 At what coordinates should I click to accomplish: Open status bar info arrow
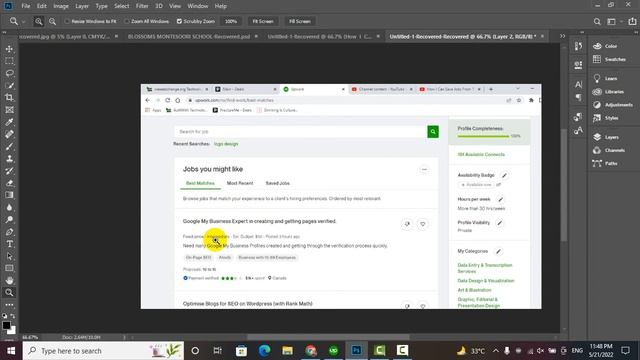point(124,337)
